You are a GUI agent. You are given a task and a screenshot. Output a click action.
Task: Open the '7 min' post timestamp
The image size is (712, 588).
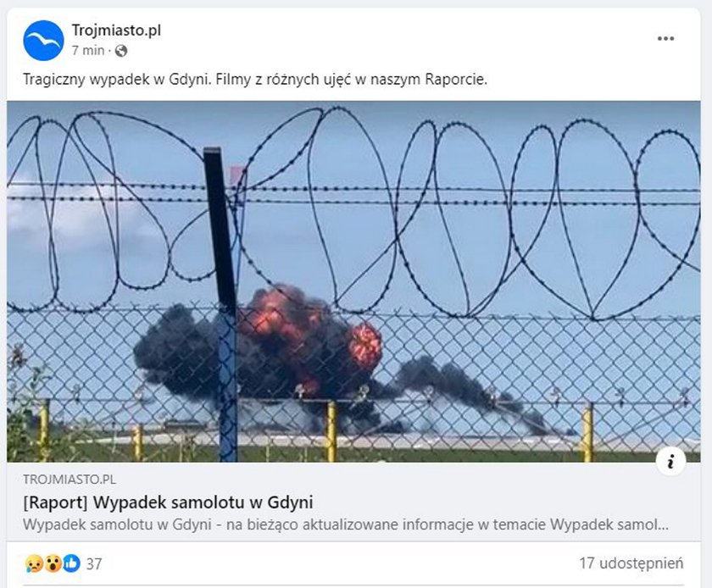point(88,50)
